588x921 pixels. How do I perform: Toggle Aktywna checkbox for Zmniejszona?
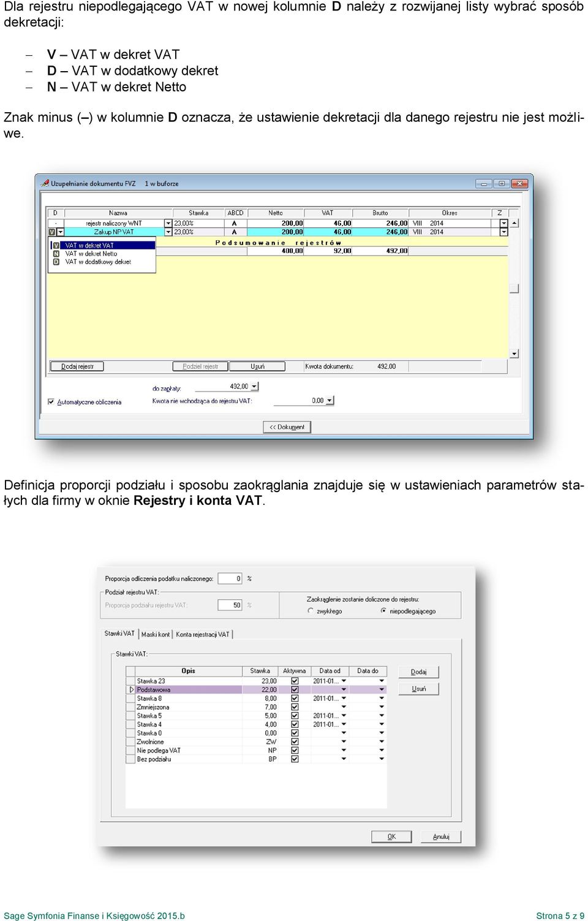pyautogui.click(x=295, y=707)
